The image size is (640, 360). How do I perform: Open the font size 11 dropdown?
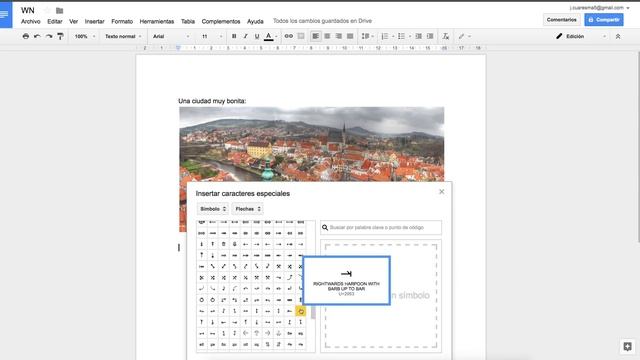click(211, 36)
